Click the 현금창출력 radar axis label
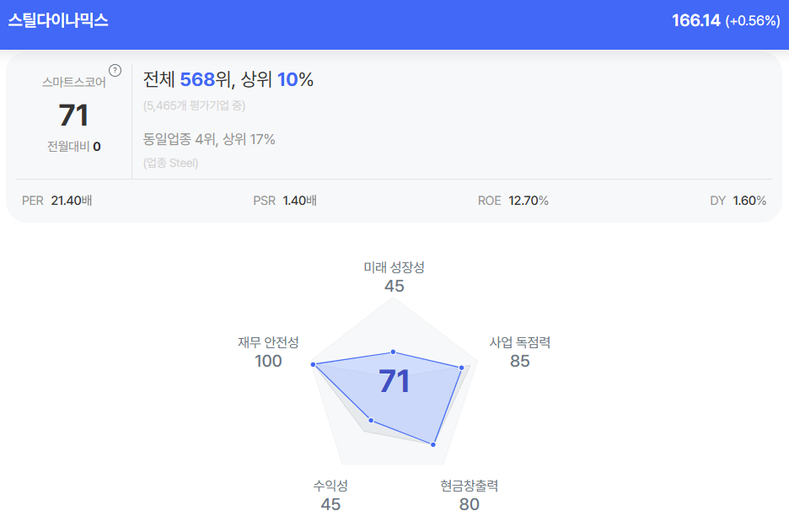This screenshot has height=532, width=789. tap(470, 486)
